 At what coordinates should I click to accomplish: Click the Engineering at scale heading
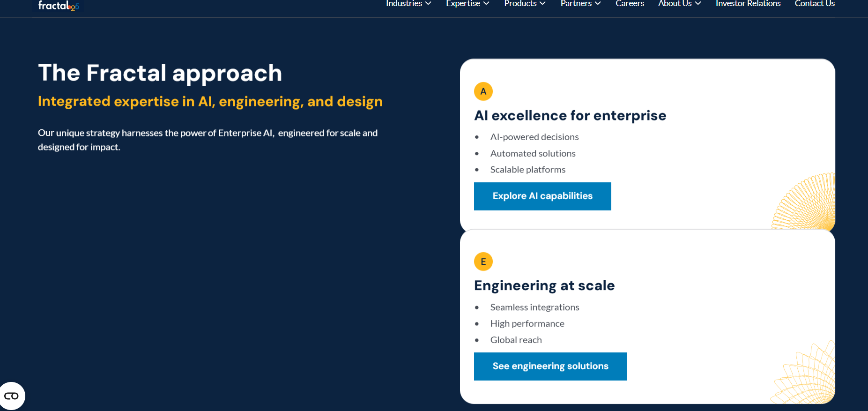point(544,286)
